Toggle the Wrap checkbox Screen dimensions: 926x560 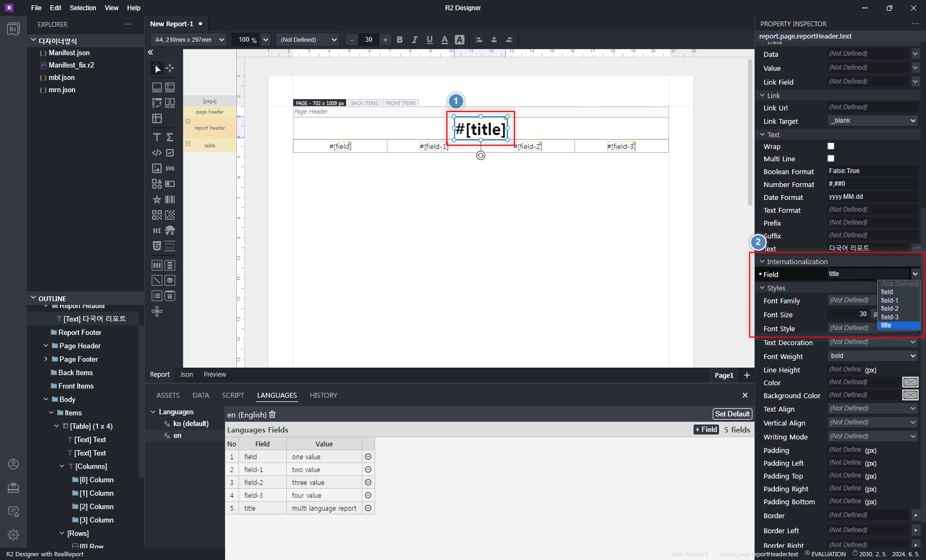[x=831, y=146]
